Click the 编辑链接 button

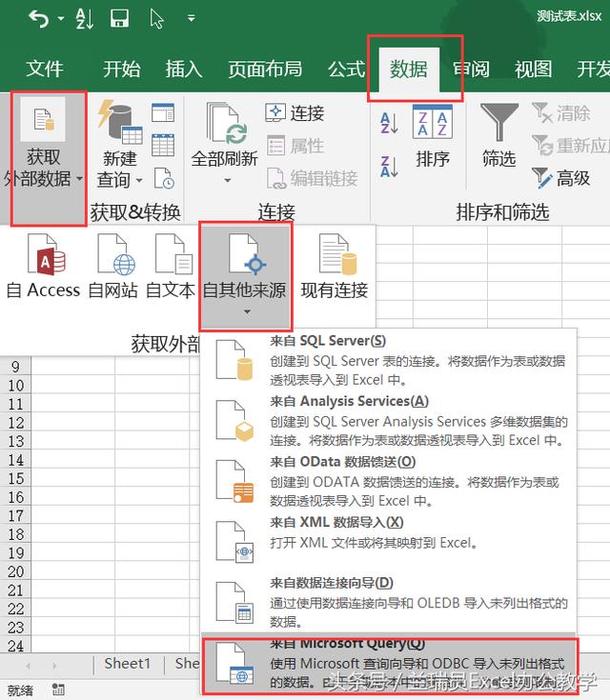pyautogui.click(x=312, y=178)
